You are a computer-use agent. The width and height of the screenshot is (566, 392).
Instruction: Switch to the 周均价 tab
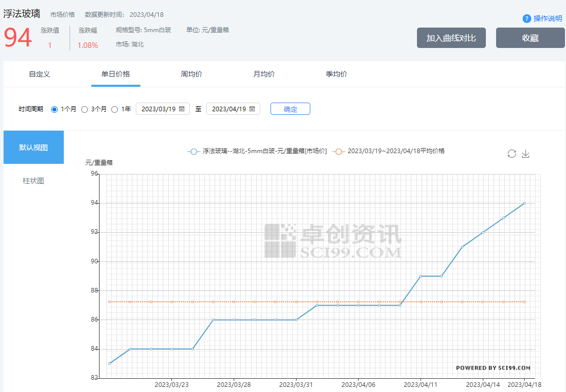(x=191, y=74)
